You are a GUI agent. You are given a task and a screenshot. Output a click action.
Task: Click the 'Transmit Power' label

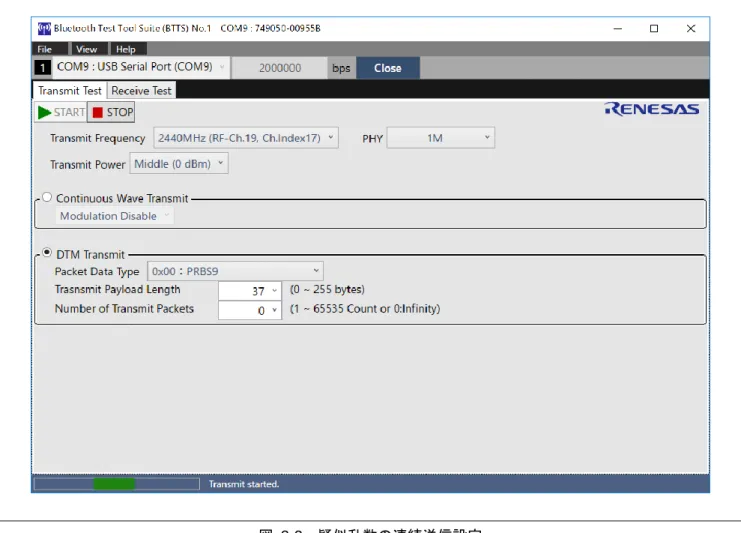88,164
